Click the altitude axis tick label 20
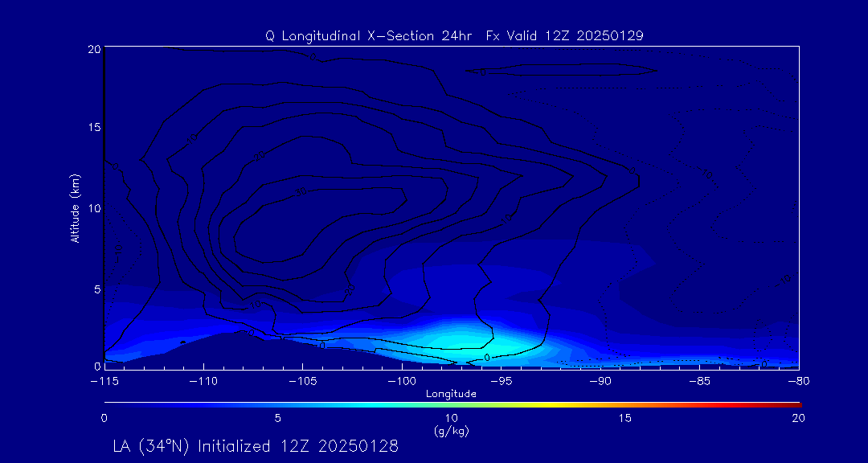 tap(93, 49)
